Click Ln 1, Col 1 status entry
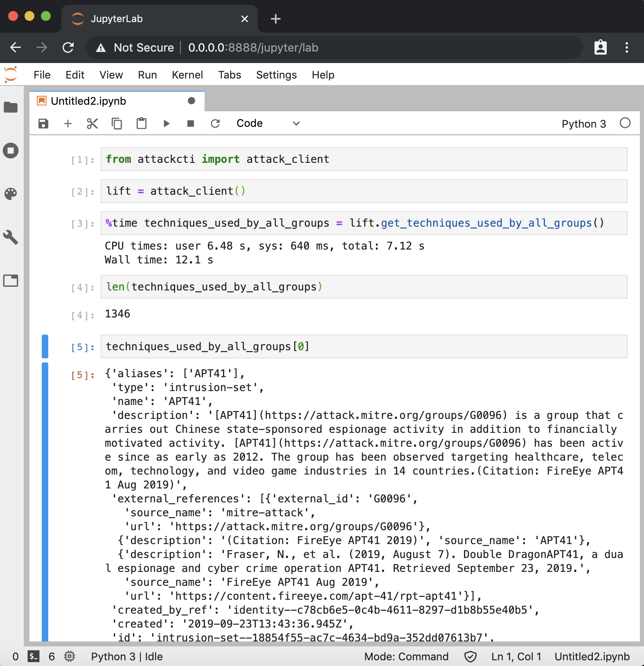The image size is (644, 666). [516, 657]
